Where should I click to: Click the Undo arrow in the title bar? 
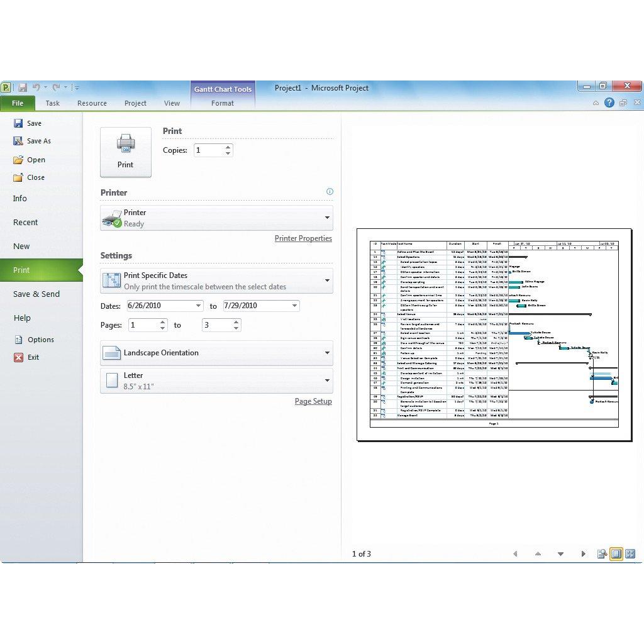(36, 87)
